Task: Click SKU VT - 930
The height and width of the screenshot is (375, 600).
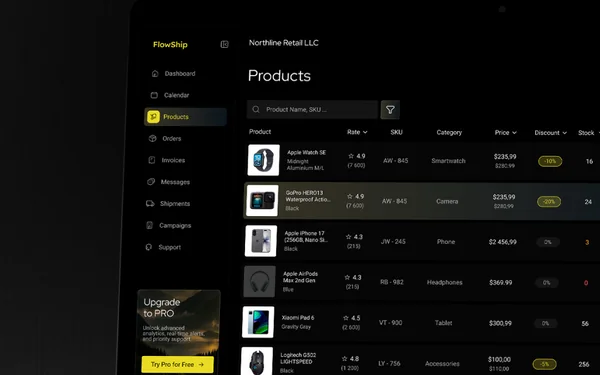Action: coord(390,323)
